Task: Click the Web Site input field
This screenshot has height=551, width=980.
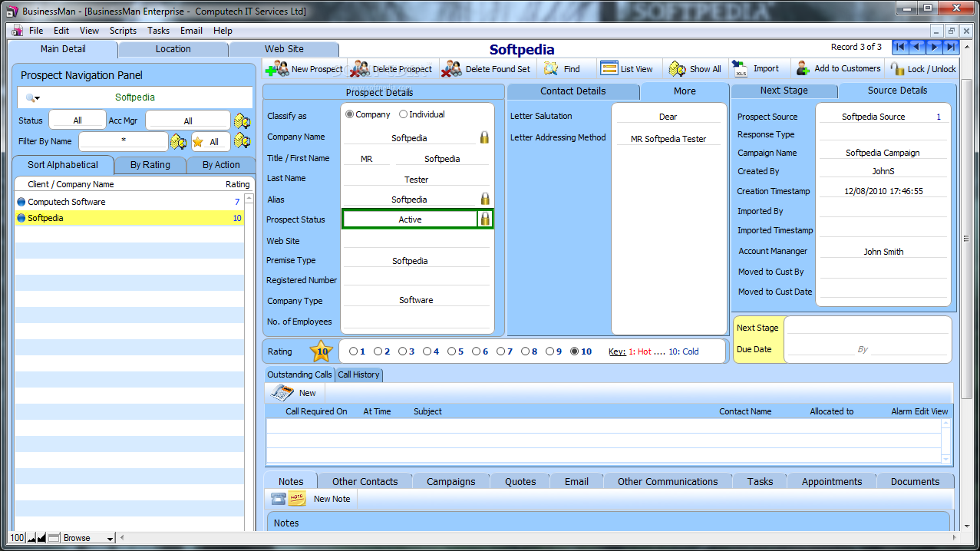Action: [416, 240]
